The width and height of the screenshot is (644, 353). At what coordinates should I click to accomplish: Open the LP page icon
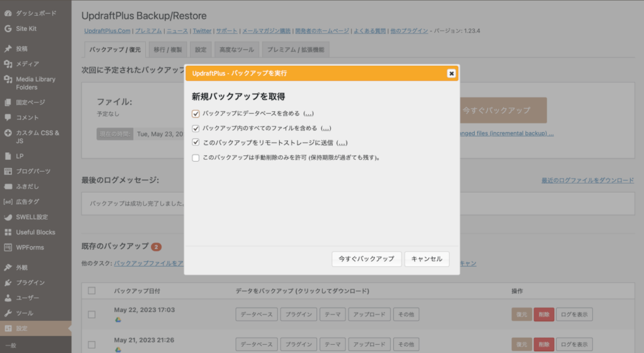tap(8, 156)
